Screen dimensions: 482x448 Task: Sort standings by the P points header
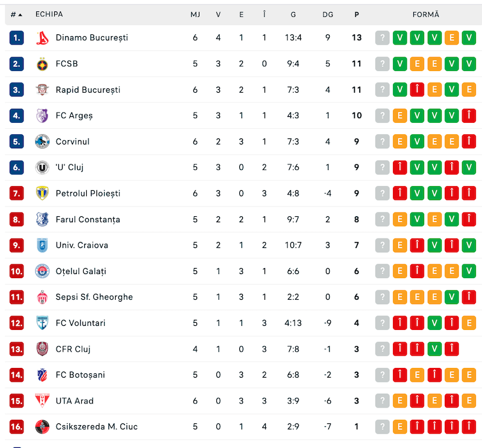tap(357, 14)
